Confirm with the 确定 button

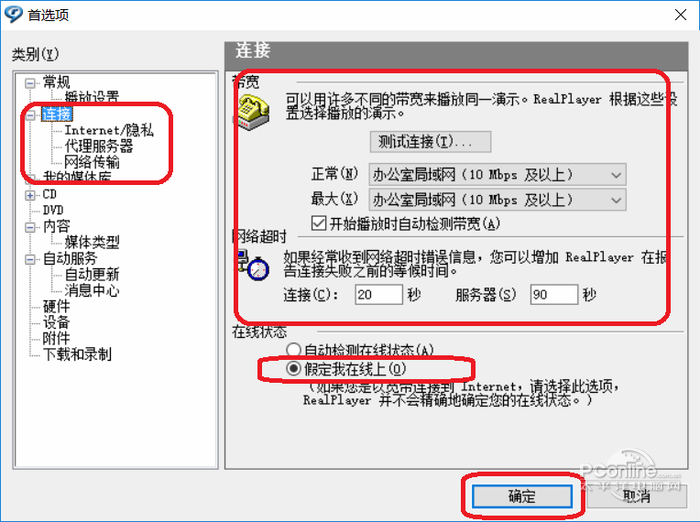pyautogui.click(x=522, y=497)
